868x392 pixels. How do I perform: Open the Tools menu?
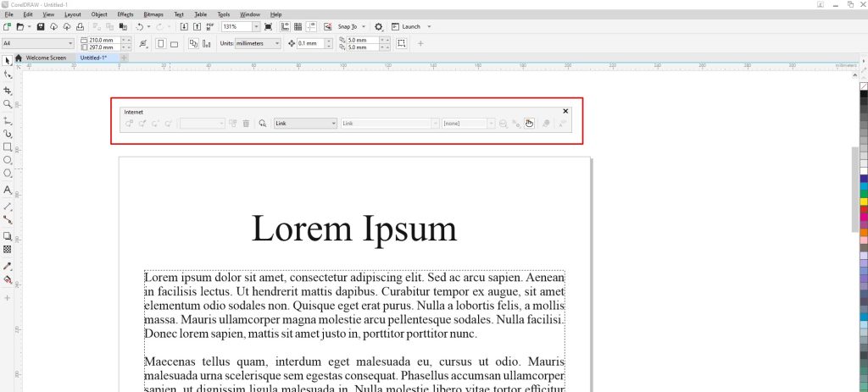tap(224, 14)
